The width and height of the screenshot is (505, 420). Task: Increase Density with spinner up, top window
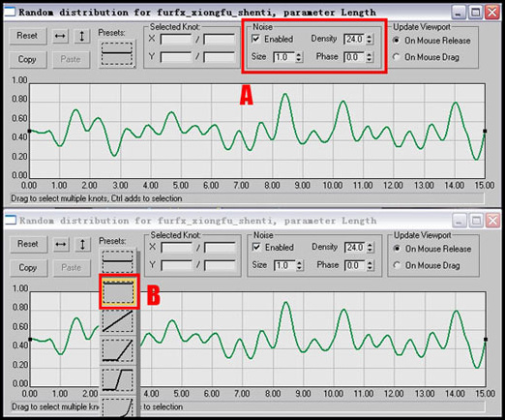pos(370,36)
